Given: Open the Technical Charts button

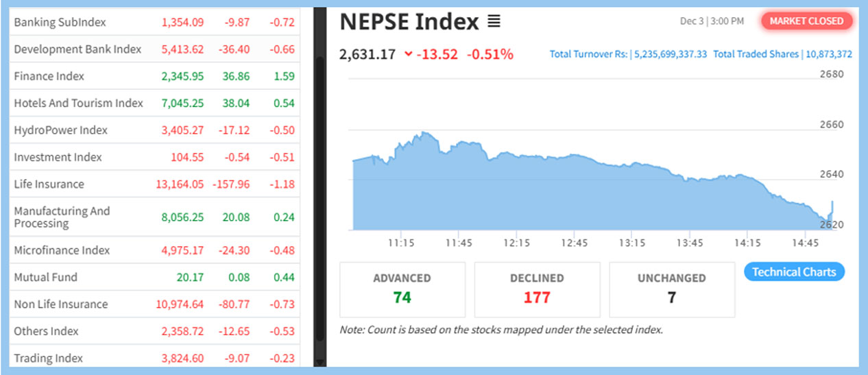Looking at the screenshot, I should tap(794, 272).
